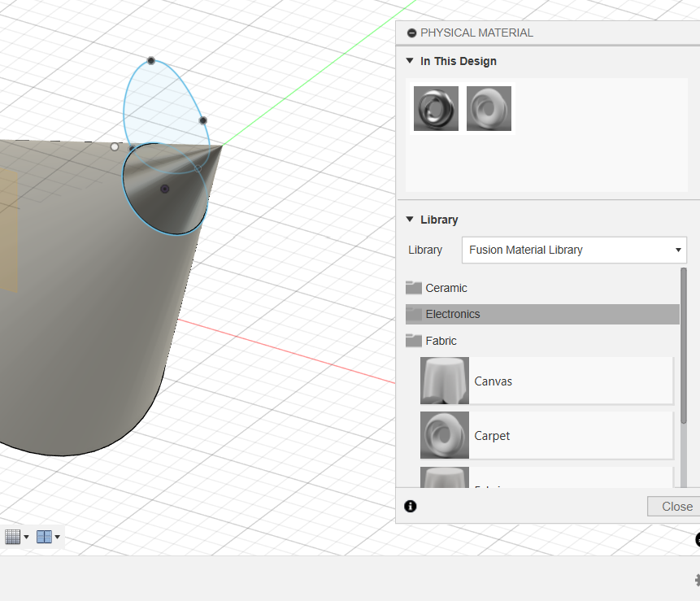The height and width of the screenshot is (601, 700).
Task: Collapse the Physical Material dialog header icon
Action: [411, 33]
